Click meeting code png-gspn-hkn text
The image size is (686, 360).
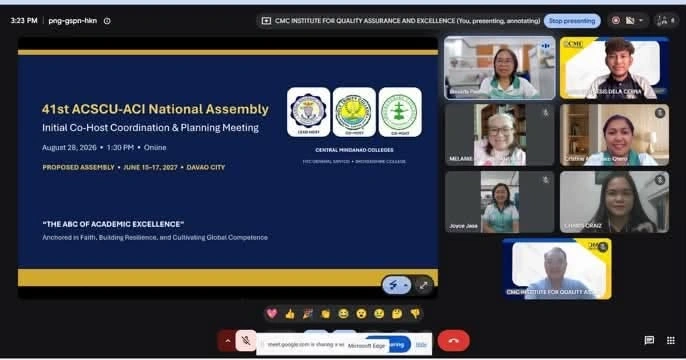click(73, 21)
